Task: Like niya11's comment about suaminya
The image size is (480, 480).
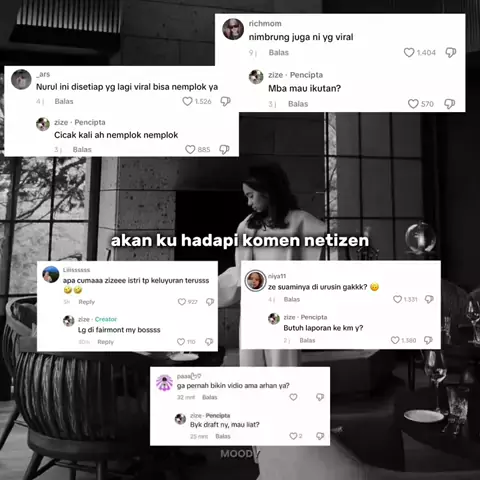Action: click(397, 299)
